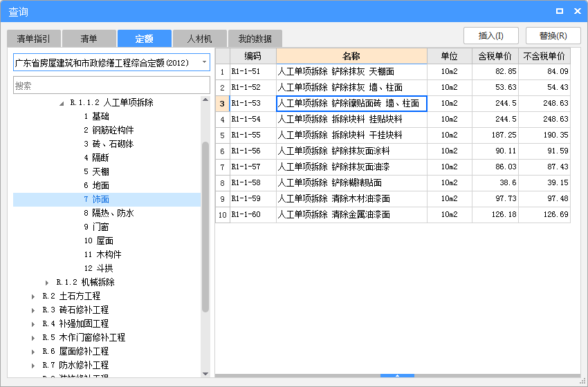
Task: Select tree item 8 隔热、防水
Action: pyautogui.click(x=109, y=213)
